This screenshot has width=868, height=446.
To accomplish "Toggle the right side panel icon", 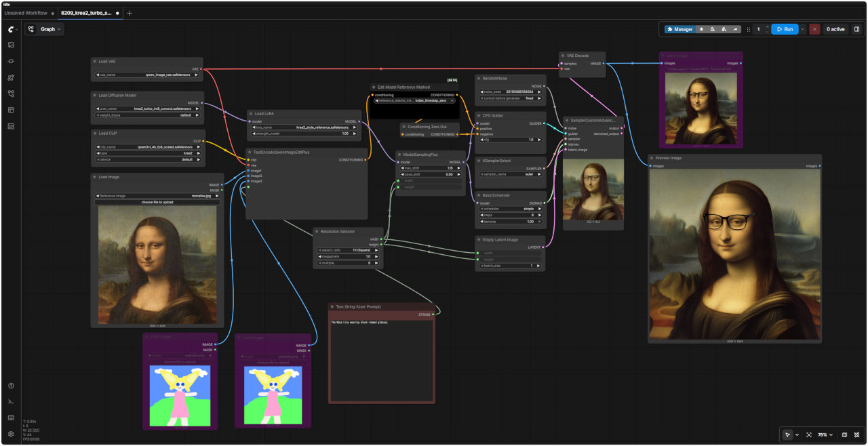I will point(856,29).
